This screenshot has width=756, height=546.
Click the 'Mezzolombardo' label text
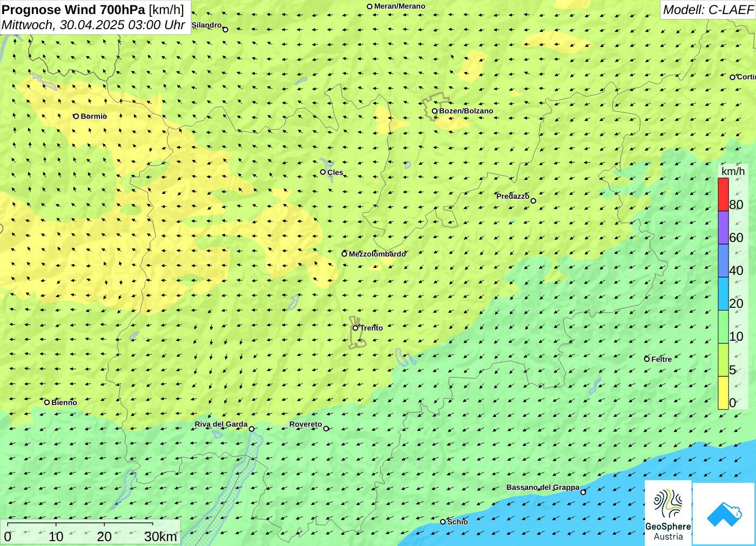(377, 254)
